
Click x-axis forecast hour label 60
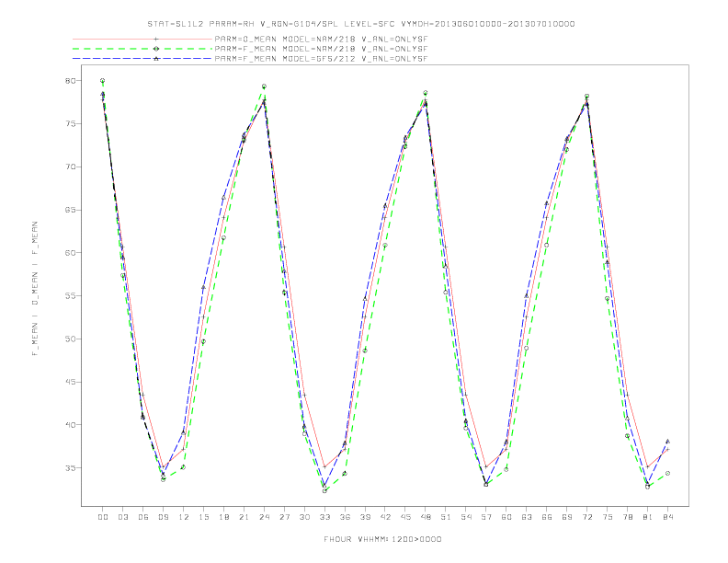click(x=506, y=517)
